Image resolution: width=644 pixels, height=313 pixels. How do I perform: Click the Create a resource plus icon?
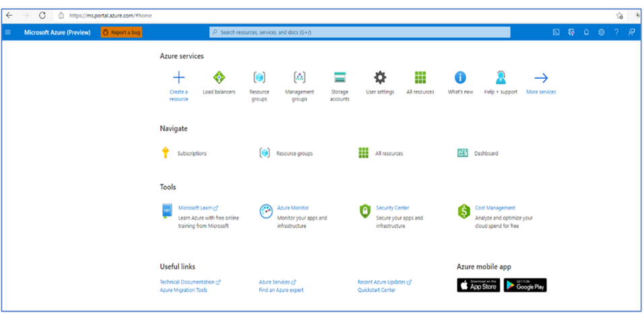click(179, 77)
